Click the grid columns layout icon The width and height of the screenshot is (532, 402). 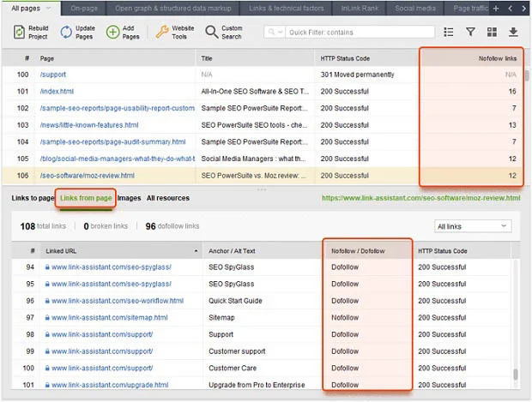click(492, 32)
